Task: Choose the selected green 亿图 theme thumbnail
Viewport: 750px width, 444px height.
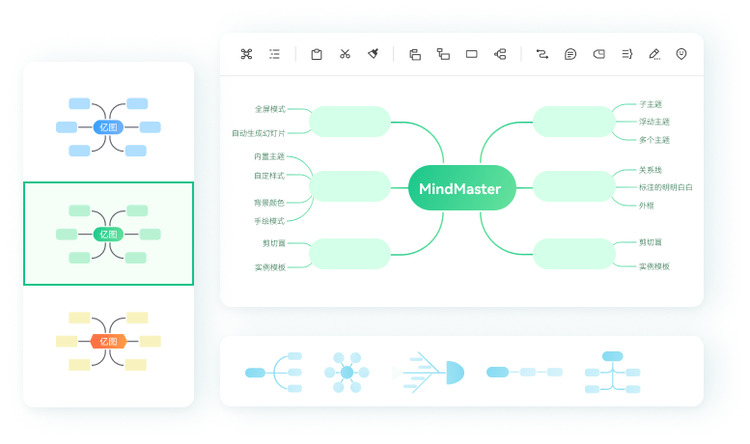Action: tap(109, 234)
